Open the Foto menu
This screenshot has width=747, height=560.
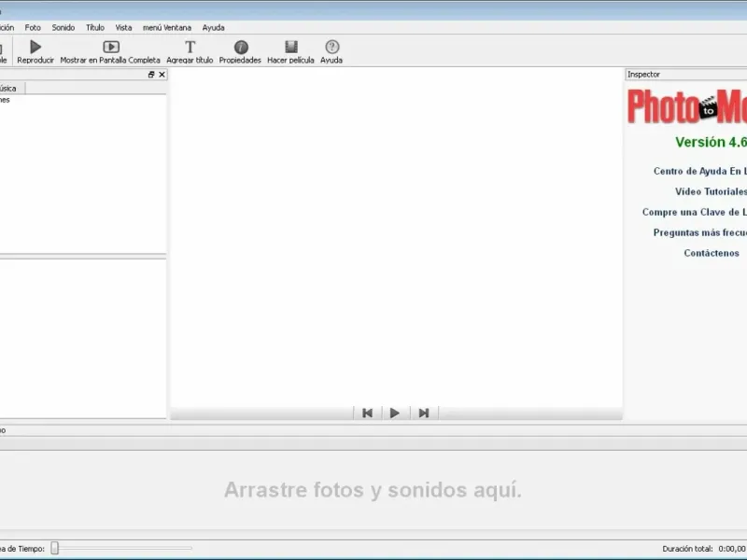(x=33, y=28)
